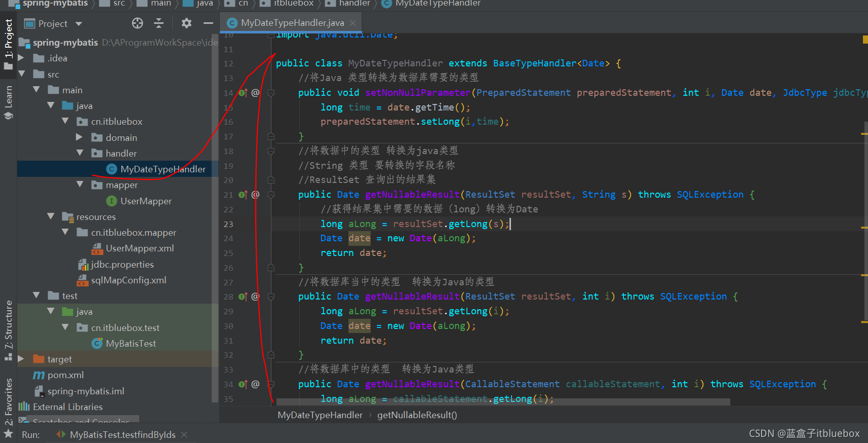Collapse the java folder under main
This screenshot has width=868, height=443.
(51, 105)
